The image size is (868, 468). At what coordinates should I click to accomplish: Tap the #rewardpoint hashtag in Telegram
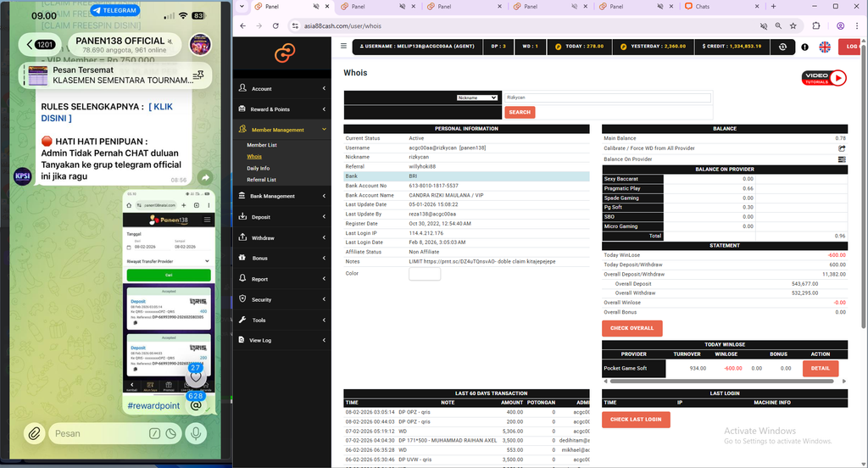[153, 406]
